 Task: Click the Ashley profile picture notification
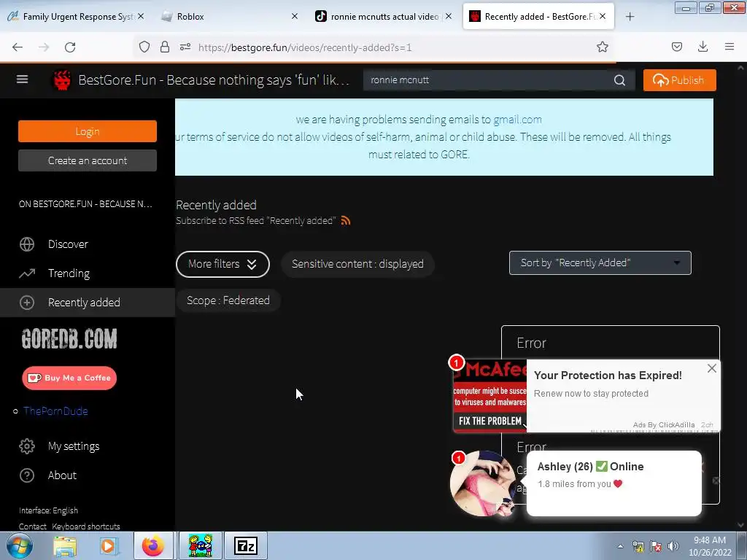click(483, 483)
